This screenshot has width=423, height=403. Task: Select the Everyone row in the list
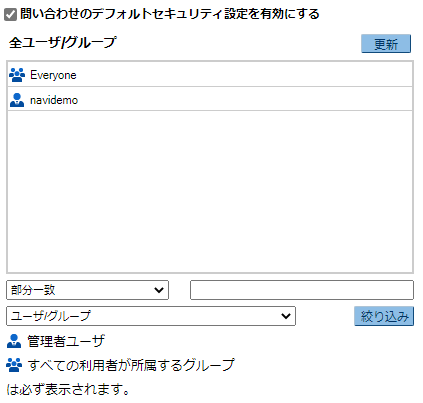(210, 74)
